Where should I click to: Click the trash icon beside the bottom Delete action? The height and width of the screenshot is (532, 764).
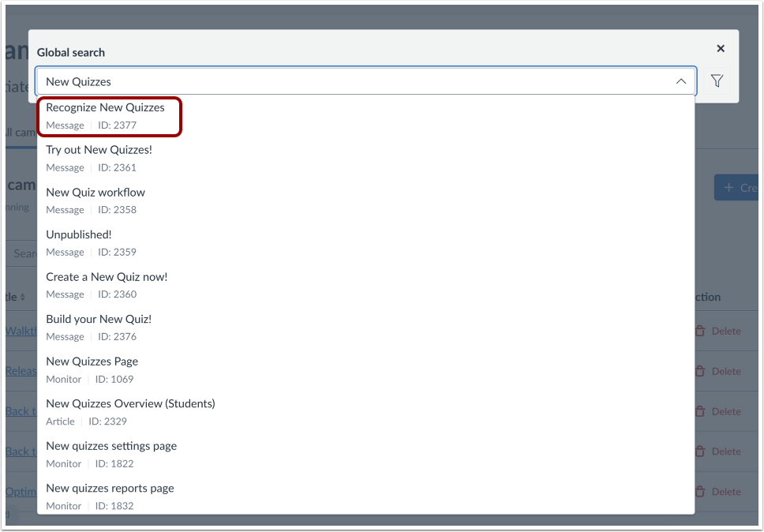pos(700,491)
